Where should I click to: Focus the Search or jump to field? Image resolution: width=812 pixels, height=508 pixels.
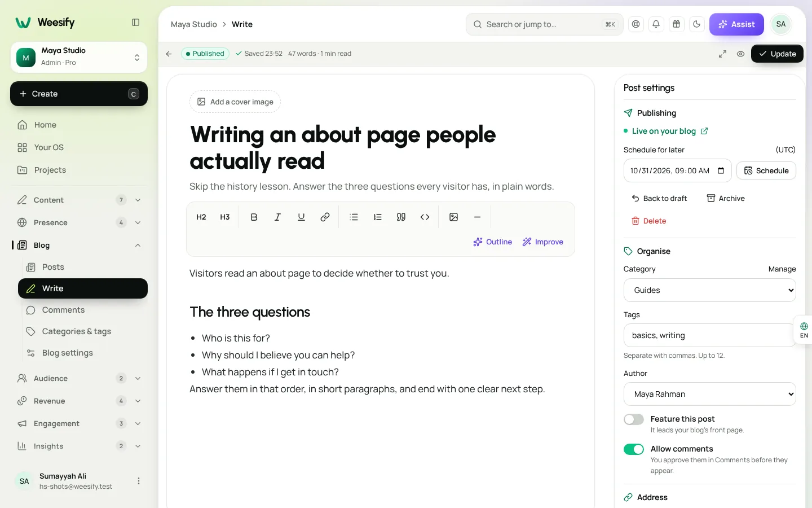(x=544, y=24)
